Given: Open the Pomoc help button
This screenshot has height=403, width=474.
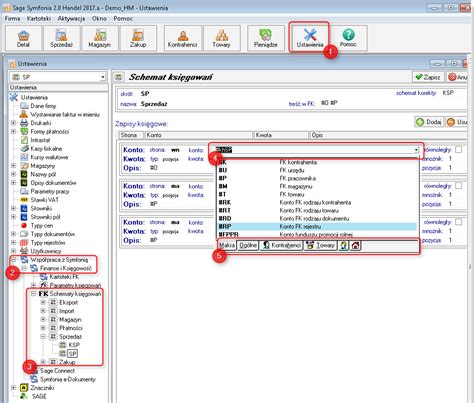Looking at the screenshot, I should click(x=348, y=38).
